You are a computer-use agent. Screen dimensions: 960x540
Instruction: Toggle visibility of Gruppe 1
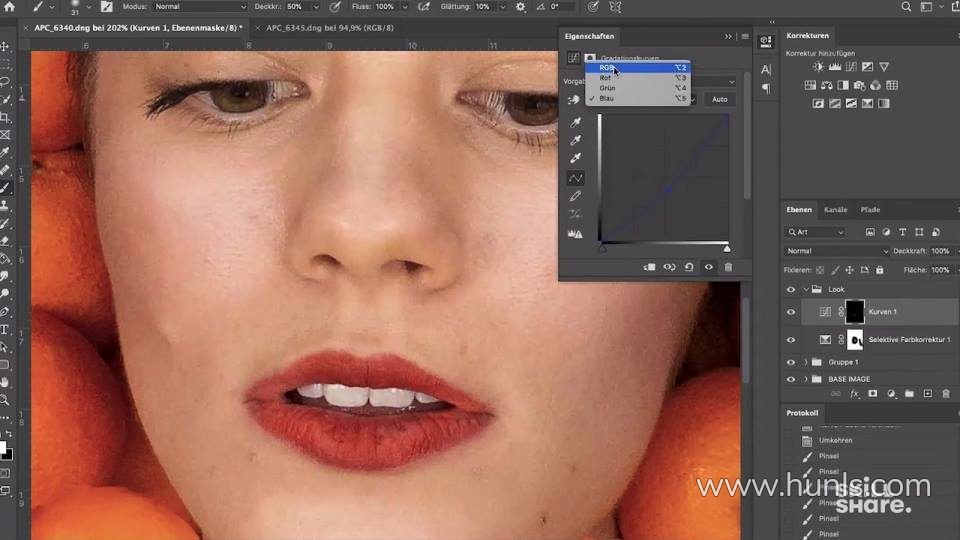790,362
